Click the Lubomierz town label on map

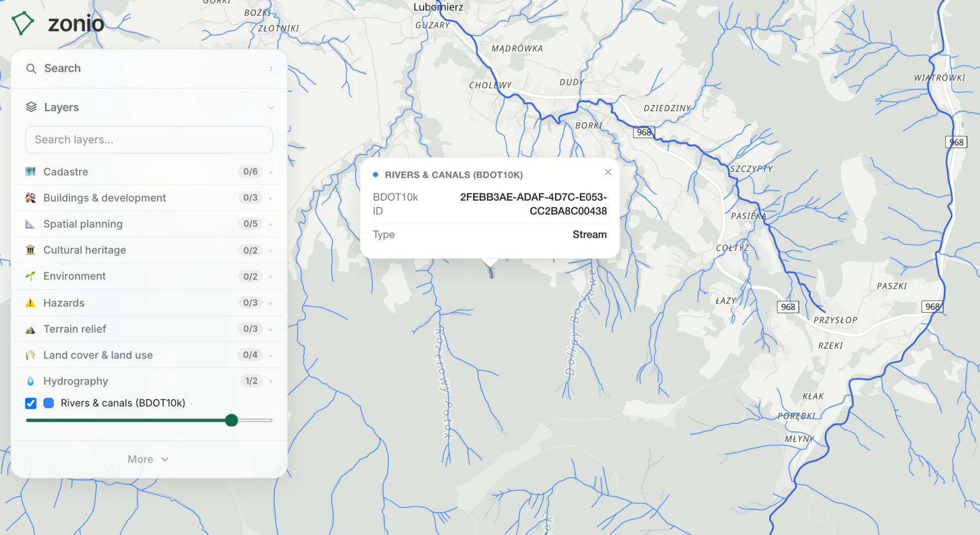[438, 7]
